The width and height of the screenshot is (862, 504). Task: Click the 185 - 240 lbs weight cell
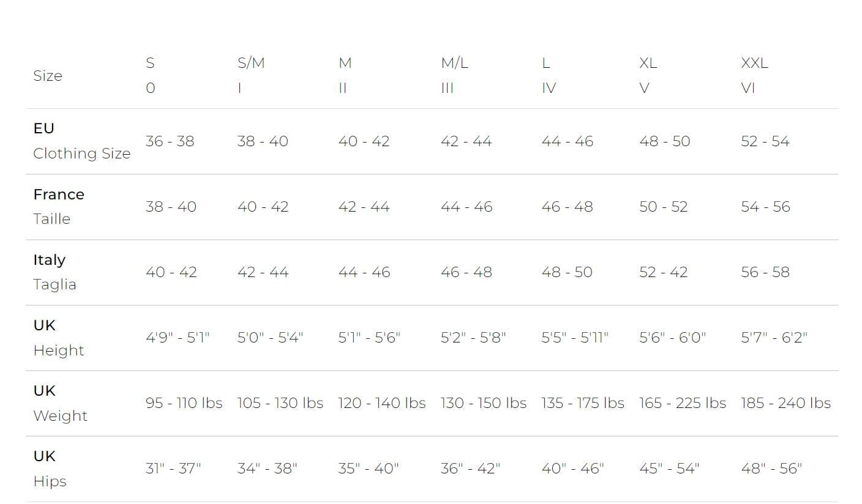click(785, 403)
